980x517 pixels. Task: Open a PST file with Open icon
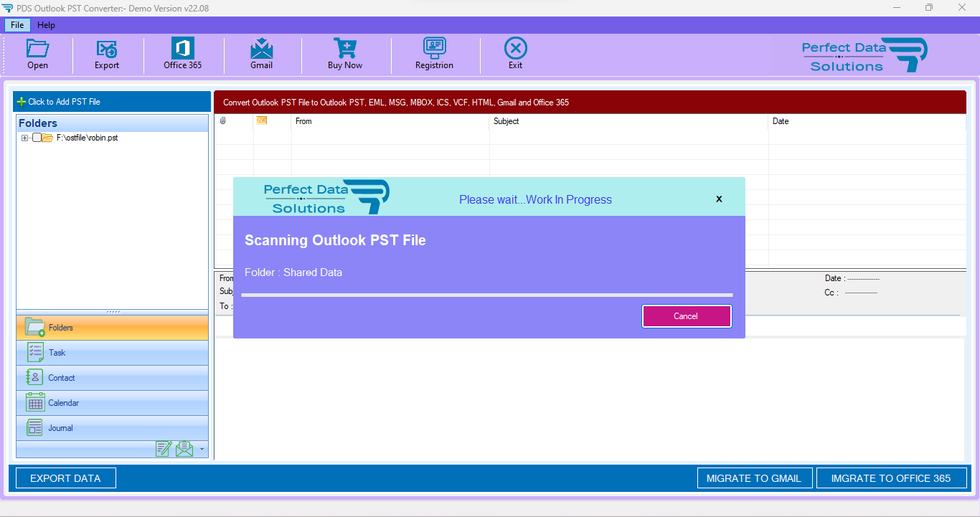(x=37, y=49)
